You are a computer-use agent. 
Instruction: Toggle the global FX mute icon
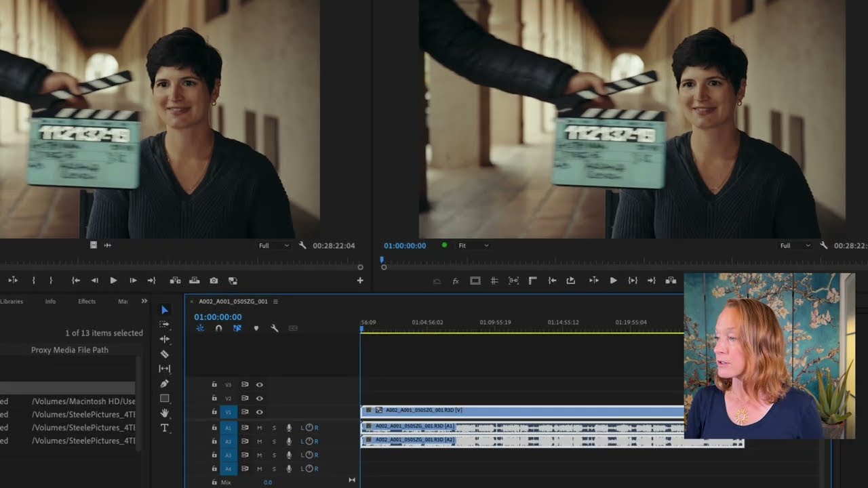pos(456,281)
